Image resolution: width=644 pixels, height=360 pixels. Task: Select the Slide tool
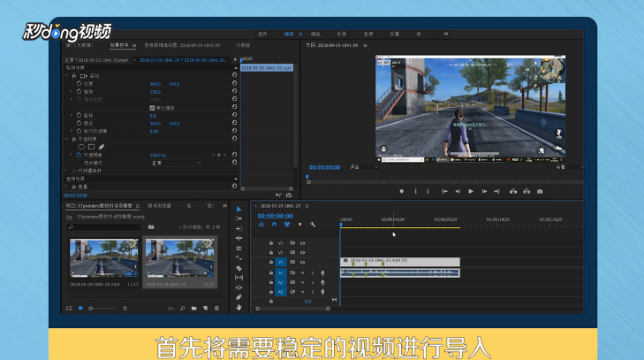pyautogui.click(x=239, y=287)
